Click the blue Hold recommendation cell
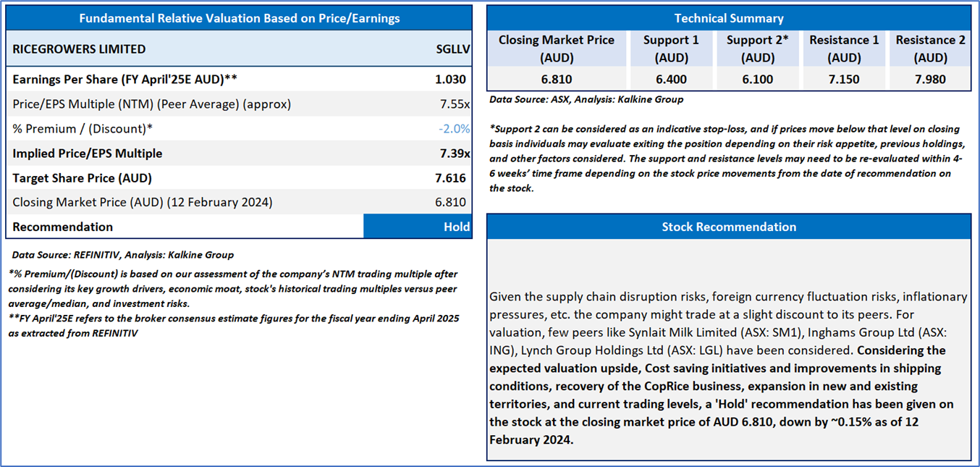Viewport: 980px width, 467px height. pyautogui.click(x=418, y=227)
